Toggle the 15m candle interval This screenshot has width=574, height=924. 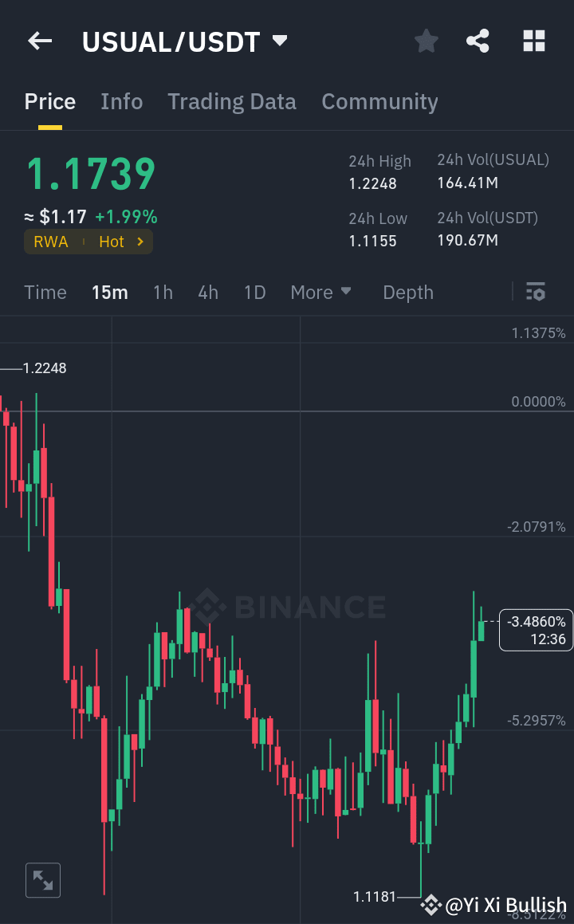109,292
